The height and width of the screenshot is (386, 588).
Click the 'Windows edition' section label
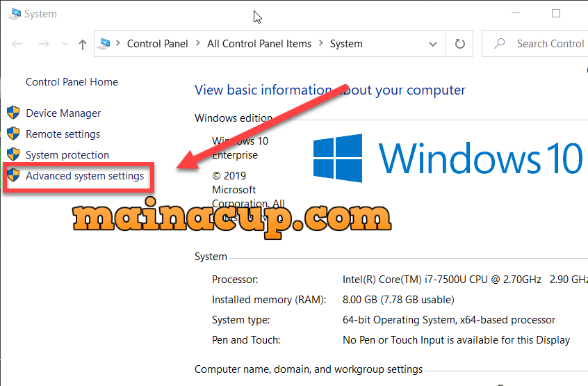click(234, 118)
